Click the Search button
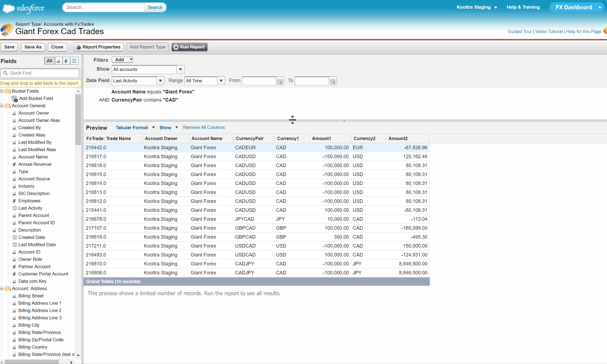This screenshot has width=607, height=364. point(155,7)
